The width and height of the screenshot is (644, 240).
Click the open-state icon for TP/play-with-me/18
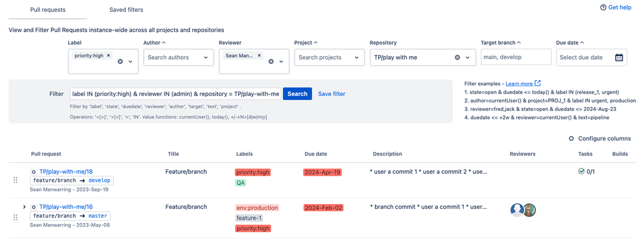[x=34, y=172]
